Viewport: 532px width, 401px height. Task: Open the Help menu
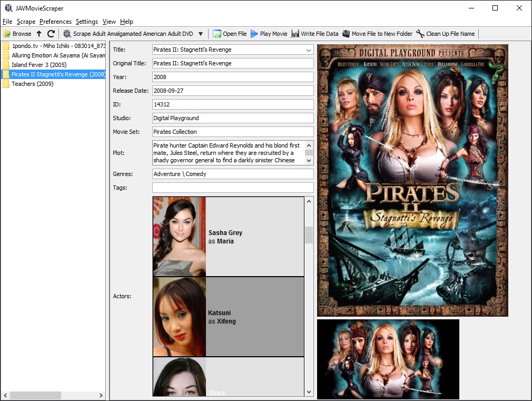[x=126, y=22]
